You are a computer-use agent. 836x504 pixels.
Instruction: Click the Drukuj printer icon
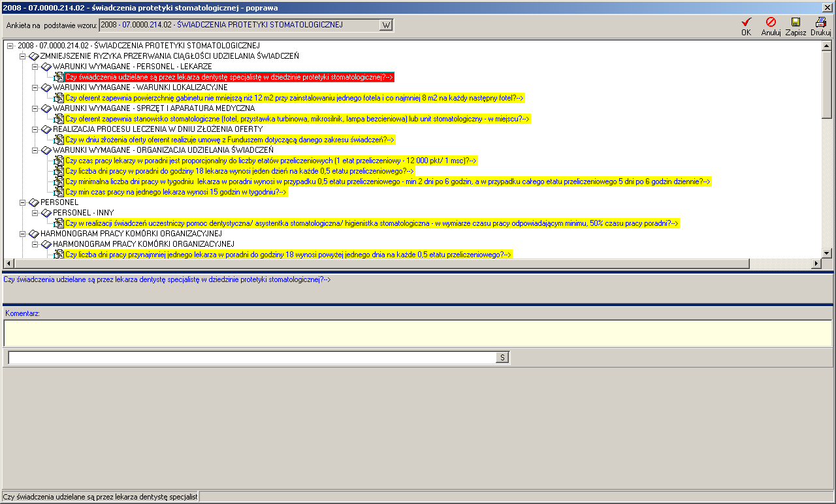tap(821, 22)
